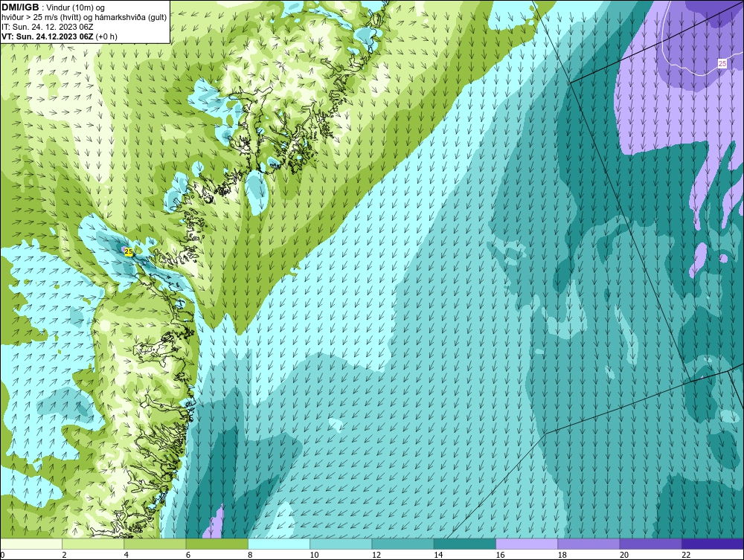Click the 16–18 m/s lavender legend swatch
The image size is (744, 560).
pos(527,544)
